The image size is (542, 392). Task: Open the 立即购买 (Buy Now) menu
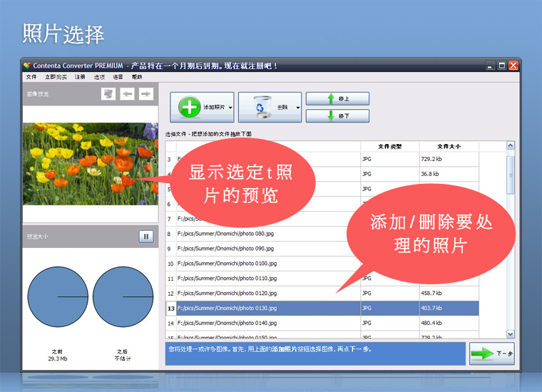point(56,77)
